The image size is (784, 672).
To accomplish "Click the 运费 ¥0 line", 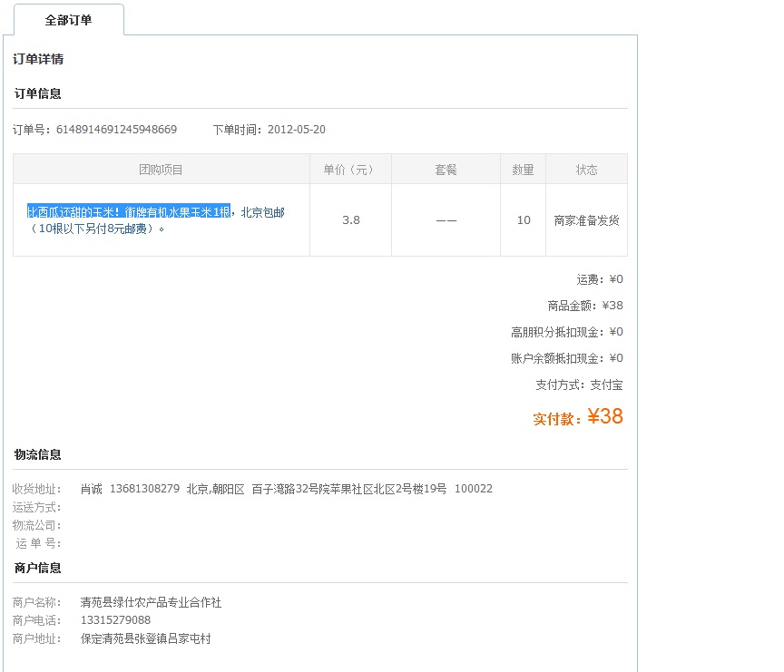I will point(598,279).
